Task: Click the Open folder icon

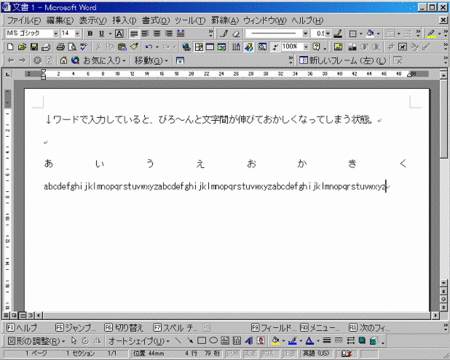Action: (22, 47)
